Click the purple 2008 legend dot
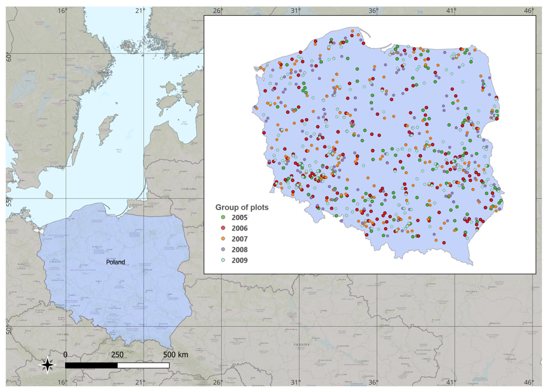Image resolution: width=547 pixels, height=392 pixels. pos(223,249)
